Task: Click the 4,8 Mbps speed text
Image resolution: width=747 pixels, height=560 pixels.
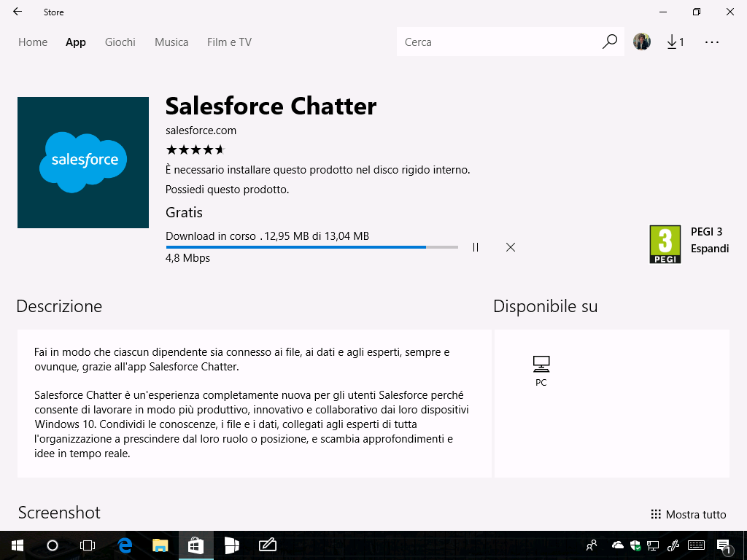Action: 187,258
